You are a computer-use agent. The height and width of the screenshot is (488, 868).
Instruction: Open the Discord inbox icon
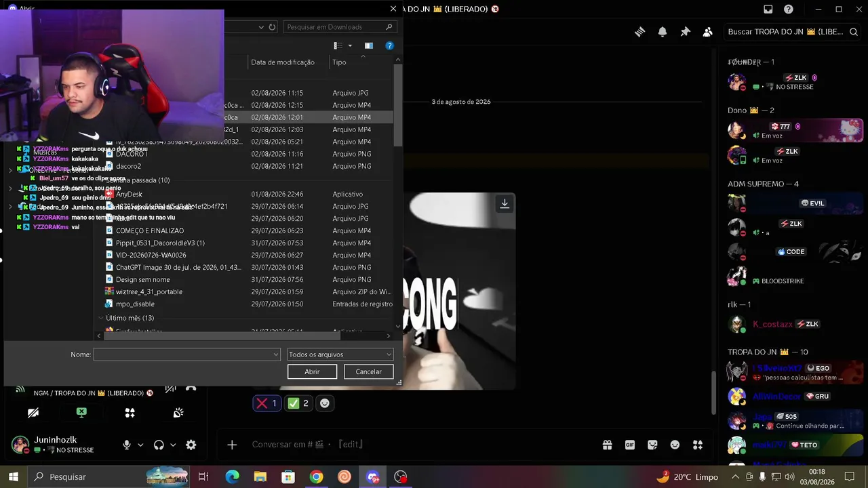point(768,9)
